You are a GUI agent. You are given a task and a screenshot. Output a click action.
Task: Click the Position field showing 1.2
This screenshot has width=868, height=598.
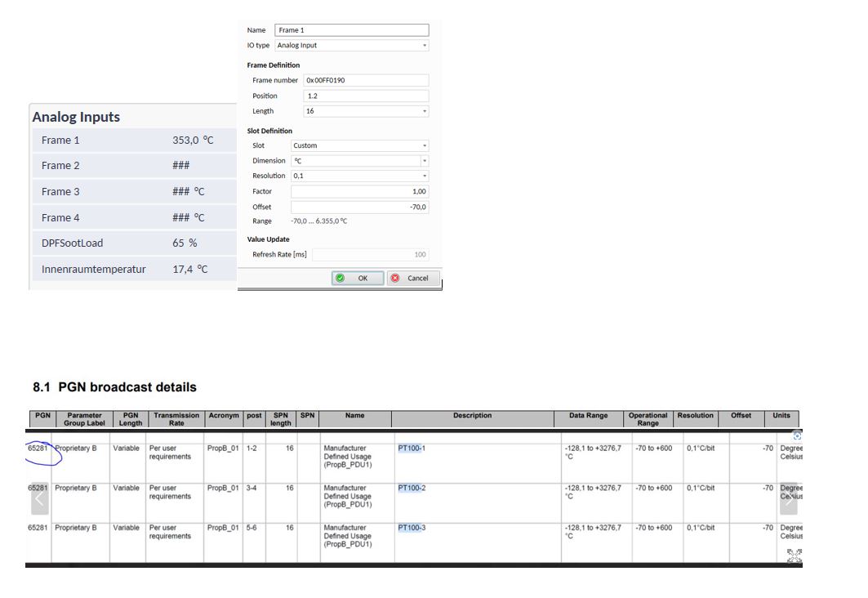(x=366, y=96)
